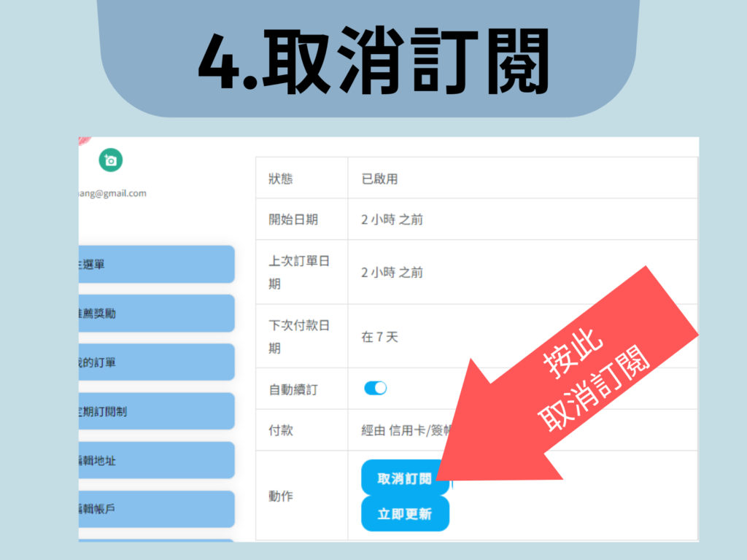Click the green camera upload icon
The width and height of the screenshot is (747, 560).
111,160
